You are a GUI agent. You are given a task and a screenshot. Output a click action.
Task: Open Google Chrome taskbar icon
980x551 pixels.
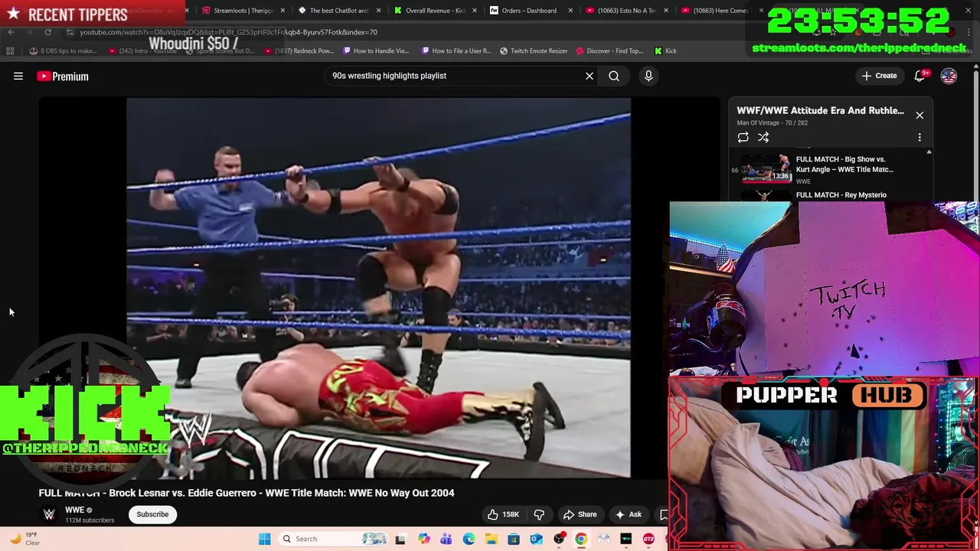click(x=581, y=539)
